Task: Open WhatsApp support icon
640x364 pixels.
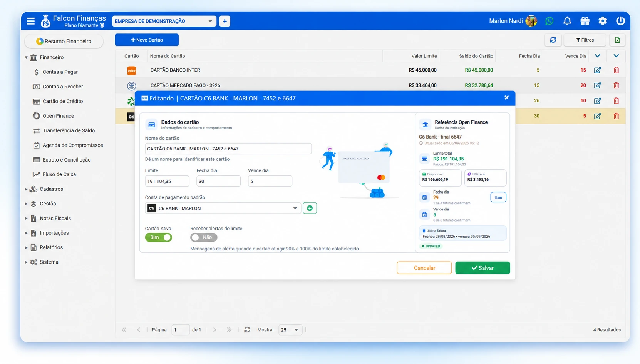Action: [550, 21]
